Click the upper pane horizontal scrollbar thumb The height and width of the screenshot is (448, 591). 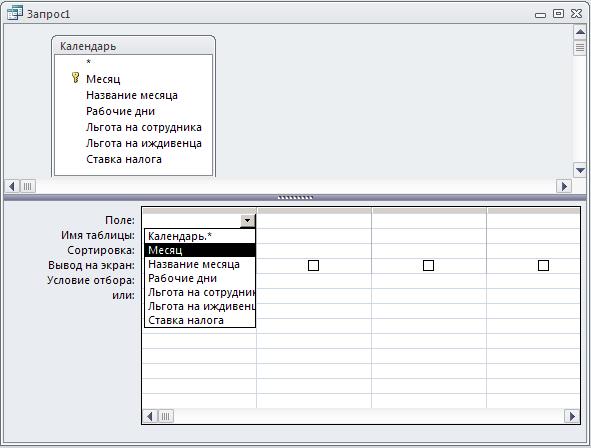[28, 186]
